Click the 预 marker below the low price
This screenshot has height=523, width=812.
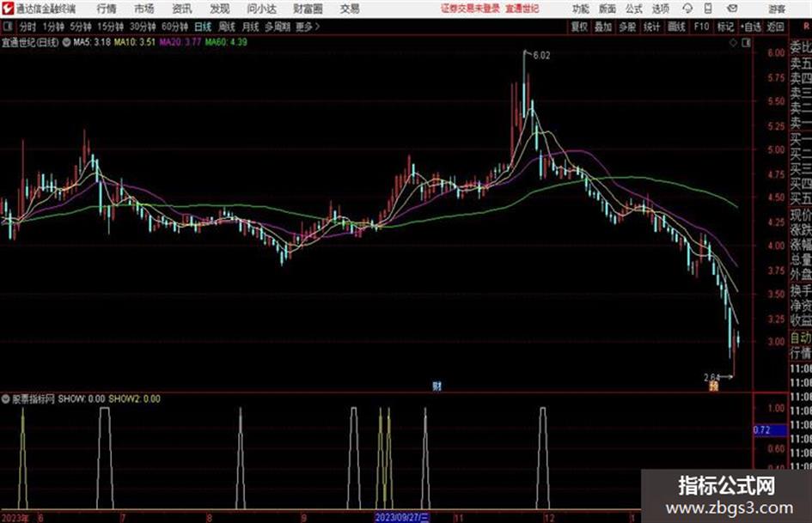713,386
